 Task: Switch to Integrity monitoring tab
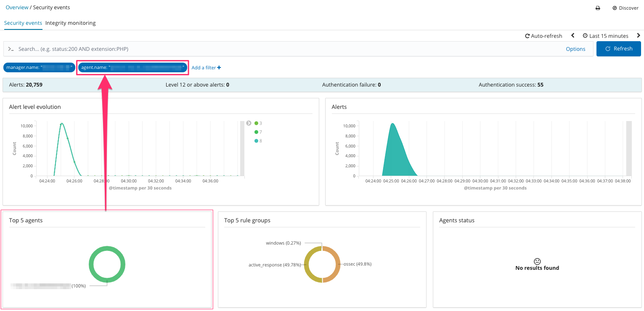pos(70,23)
